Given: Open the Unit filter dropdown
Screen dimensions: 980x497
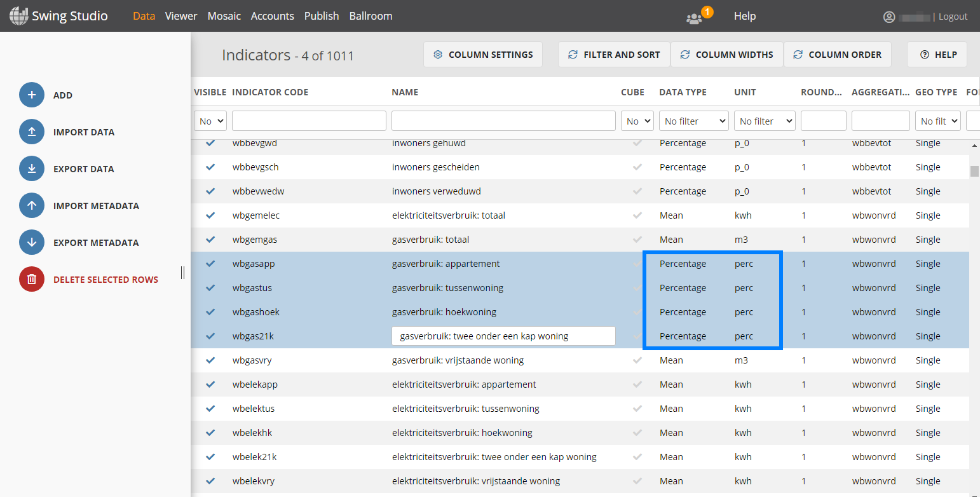Looking at the screenshot, I should point(765,121).
